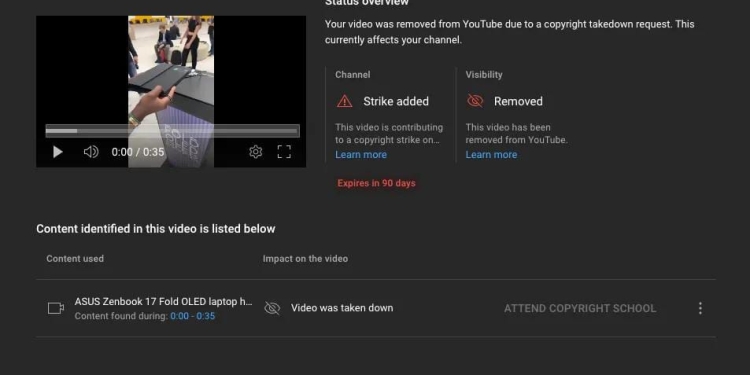Screen dimensions: 750x375
Task: Click the Removed status label
Action: pos(518,101)
